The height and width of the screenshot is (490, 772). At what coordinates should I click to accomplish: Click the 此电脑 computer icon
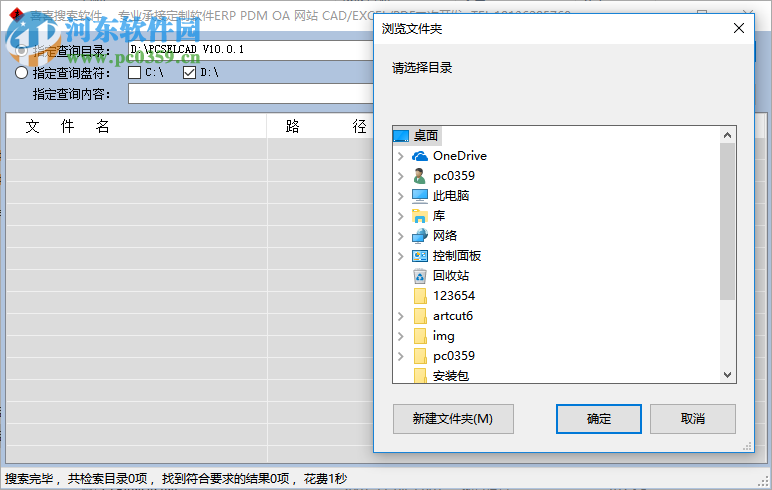(x=419, y=196)
